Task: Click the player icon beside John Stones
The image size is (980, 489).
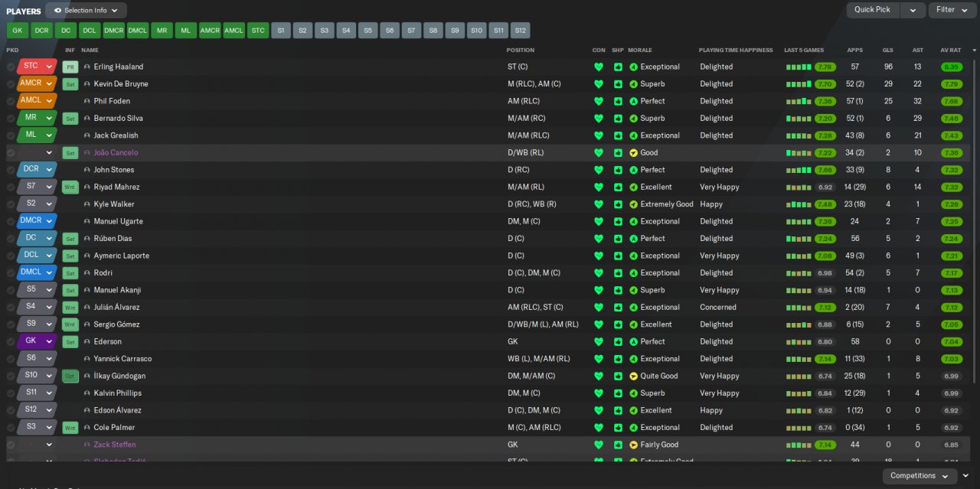Action: pos(87,170)
